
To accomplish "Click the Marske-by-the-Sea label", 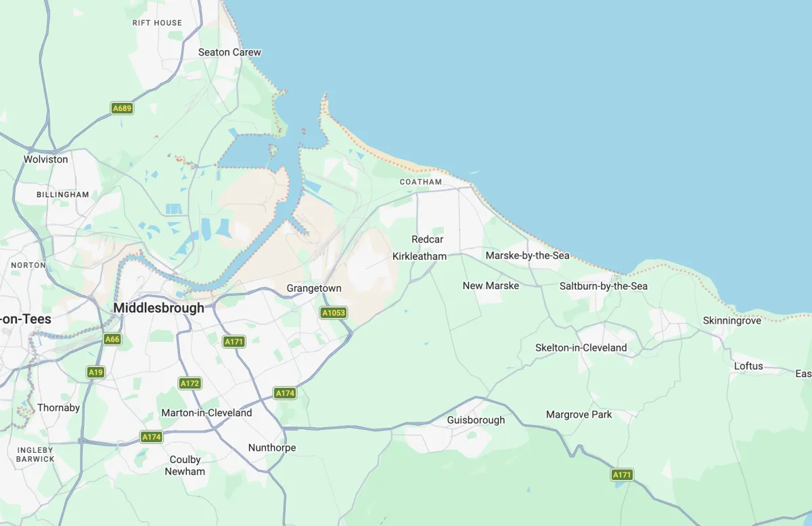I will [528, 256].
